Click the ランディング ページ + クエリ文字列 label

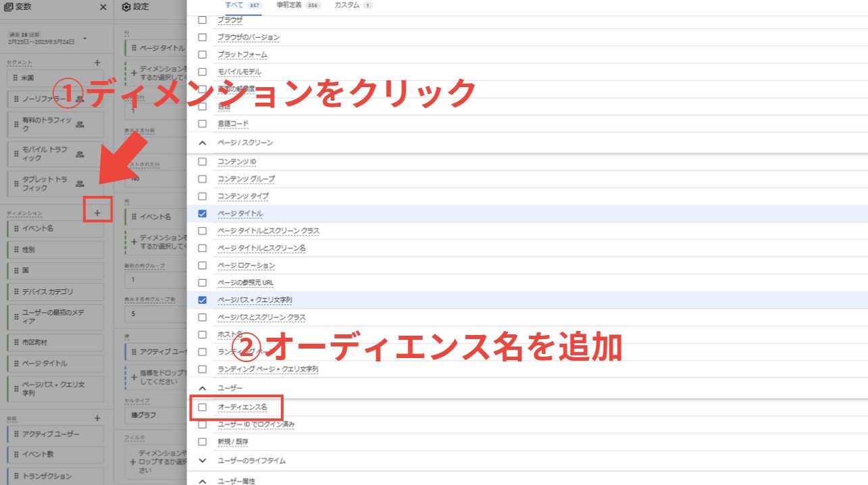(267, 369)
